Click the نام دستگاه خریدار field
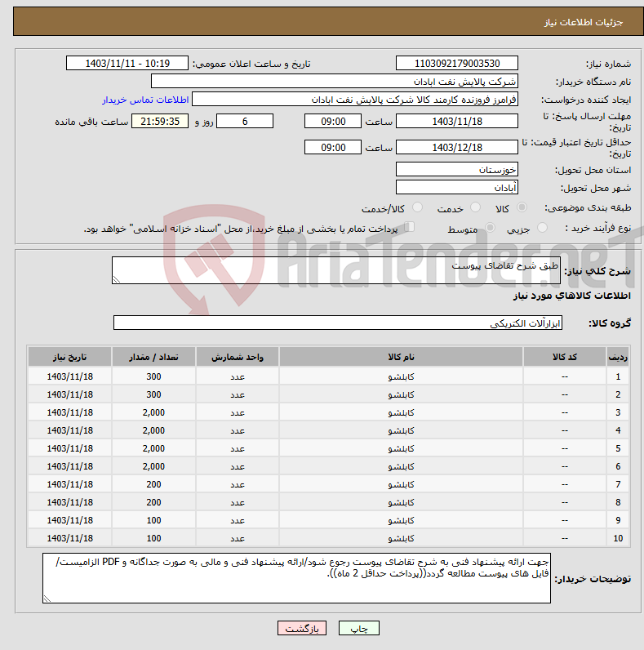The height and width of the screenshot is (650, 644). [335, 82]
